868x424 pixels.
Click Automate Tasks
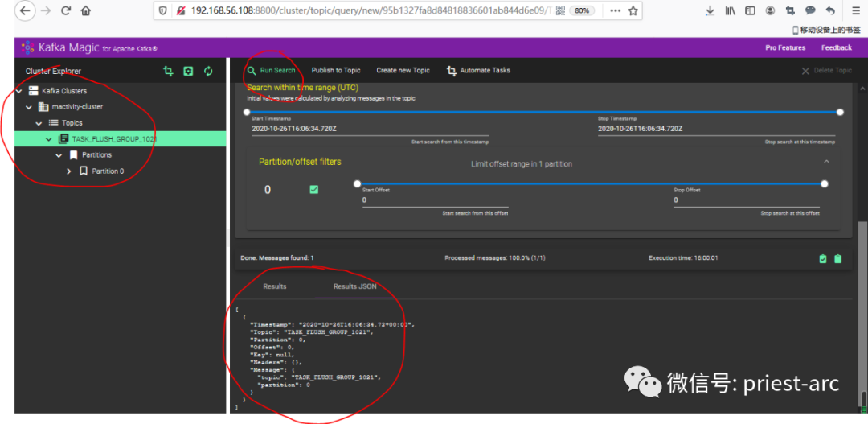(479, 70)
